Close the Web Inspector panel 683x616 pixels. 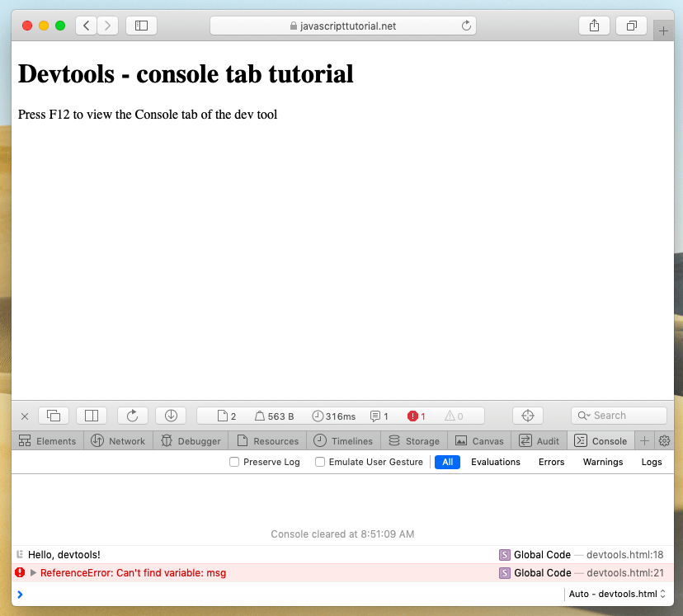25,416
